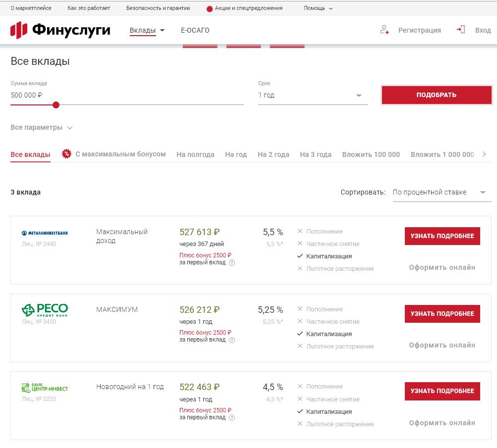Image resolution: width=497 pixels, height=448 pixels.
Task: Click the registration user-plus icon
Action: pyautogui.click(x=384, y=30)
